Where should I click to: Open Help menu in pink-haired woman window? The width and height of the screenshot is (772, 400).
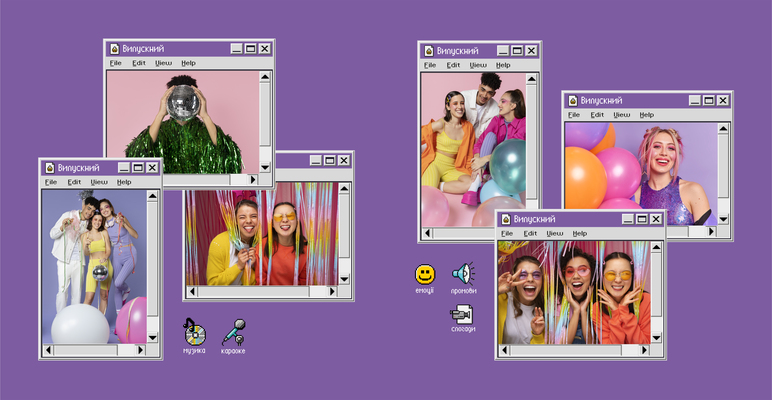pos(647,115)
